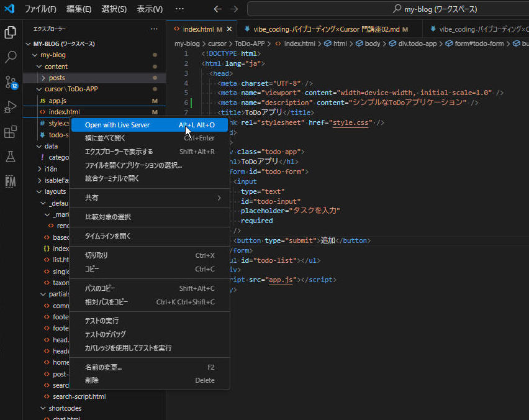
Task: Open Run and Debug view
Action: coord(11,107)
